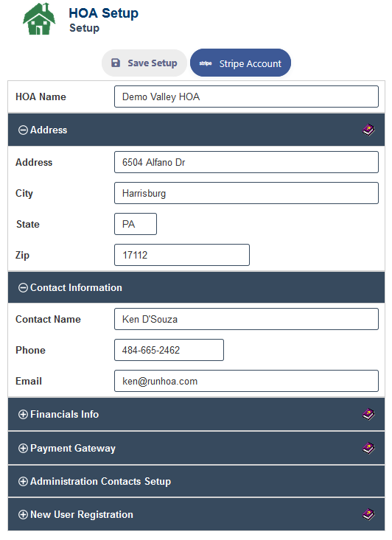Select the Email field with ken@runhoa.com
The width and height of the screenshot is (392, 540).
pyautogui.click(x=246, y=381)
